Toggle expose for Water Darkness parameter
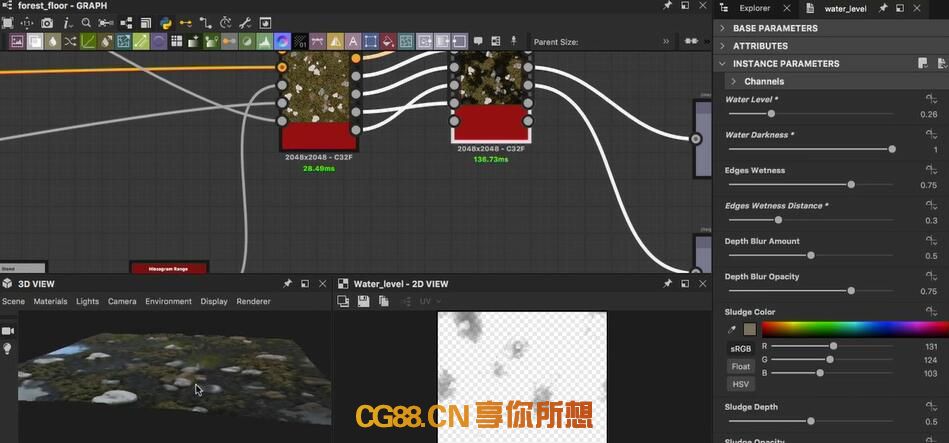Image resolution: width=949 pixels, height=443 pixels. [931, 134]
